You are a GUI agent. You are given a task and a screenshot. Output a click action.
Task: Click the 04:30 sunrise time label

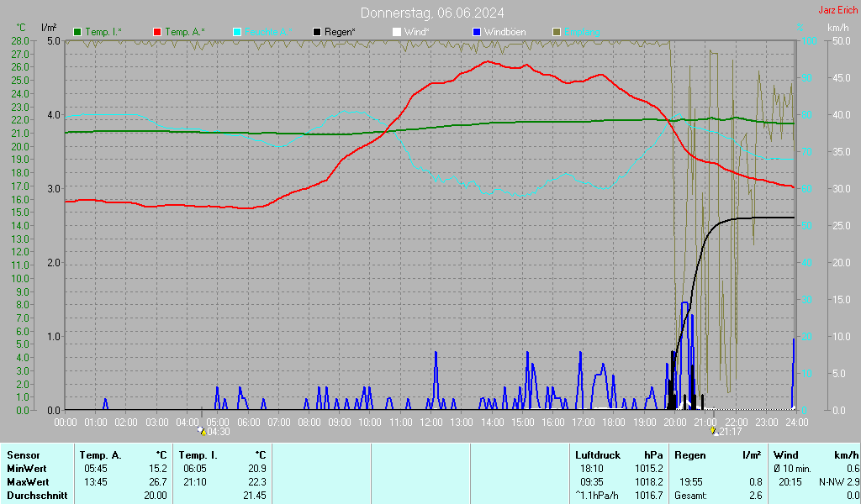pyautogui.click(x=219, y=432)
